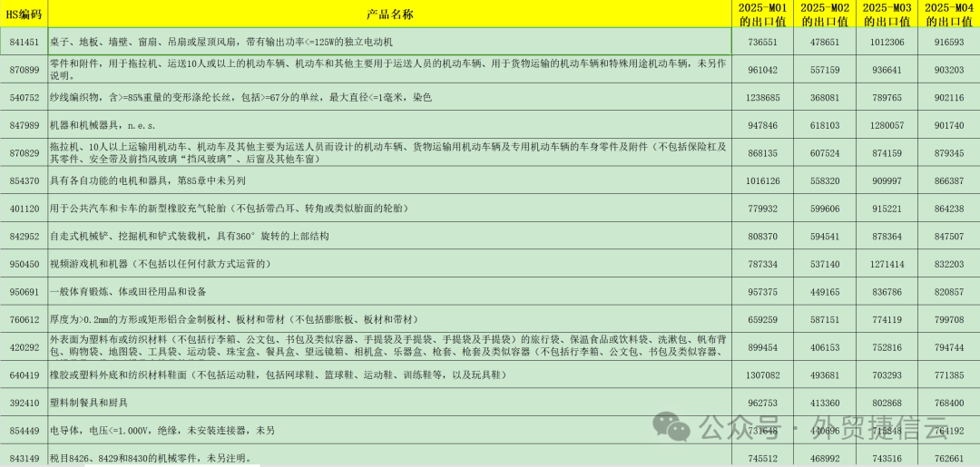Select the 产品名称 header cell
The height and width of the screenshot is (467, 980).
coord(389,15)
